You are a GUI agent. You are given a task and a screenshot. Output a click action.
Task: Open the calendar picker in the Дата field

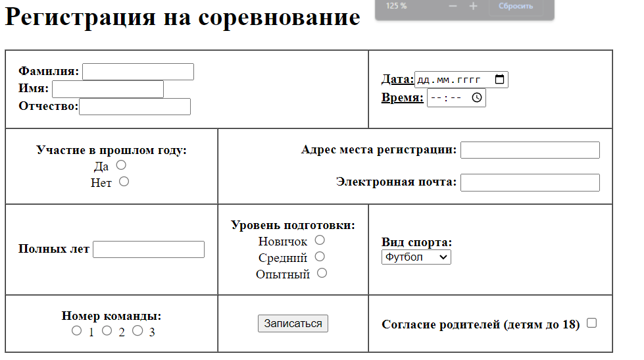(x=499, y=80)
